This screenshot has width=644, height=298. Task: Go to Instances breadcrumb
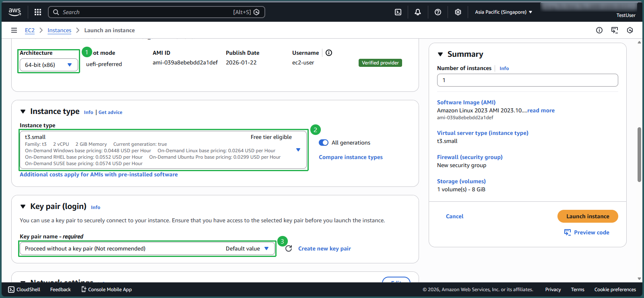pyautogui.click(x=59, y=30)
